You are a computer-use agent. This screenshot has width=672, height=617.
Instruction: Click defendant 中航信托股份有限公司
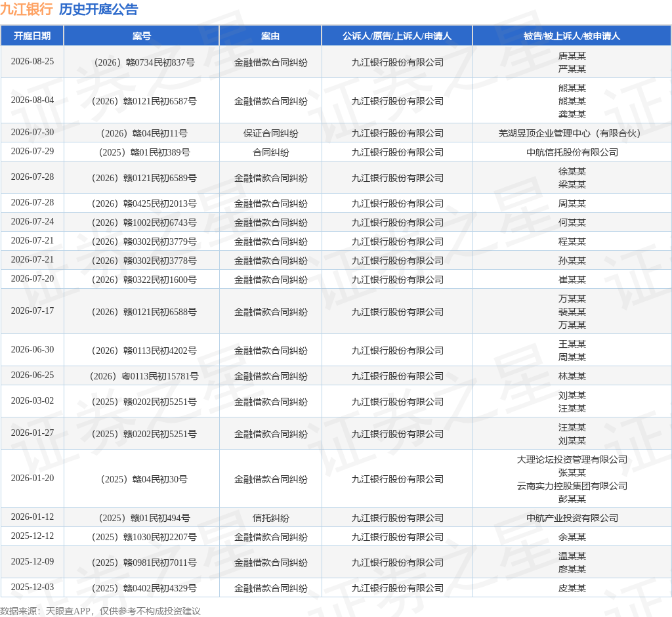(x=572, y=152)
